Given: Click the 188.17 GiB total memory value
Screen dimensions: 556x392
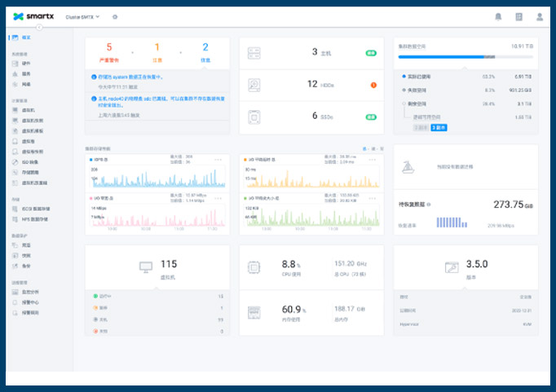Looking at the screenshot, I should click(350, 309).
